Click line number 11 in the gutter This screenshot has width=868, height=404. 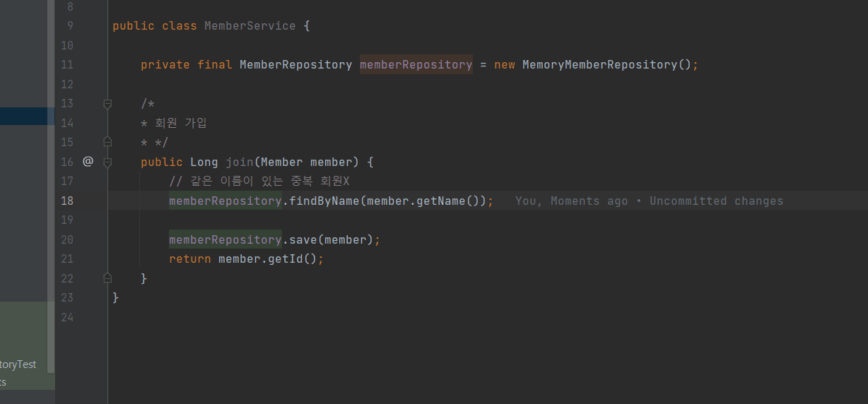pyautogui.click(x=67, y=65)
